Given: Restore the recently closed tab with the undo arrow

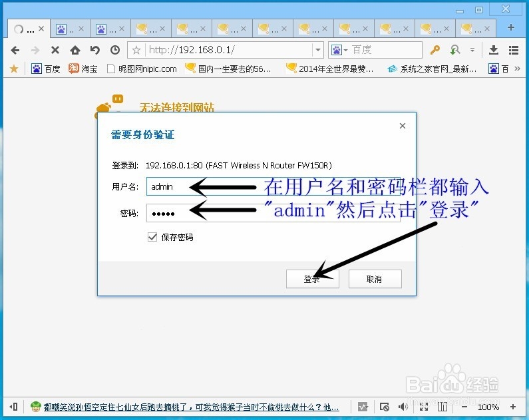Looking at the screenshot, I should point(94,51).
